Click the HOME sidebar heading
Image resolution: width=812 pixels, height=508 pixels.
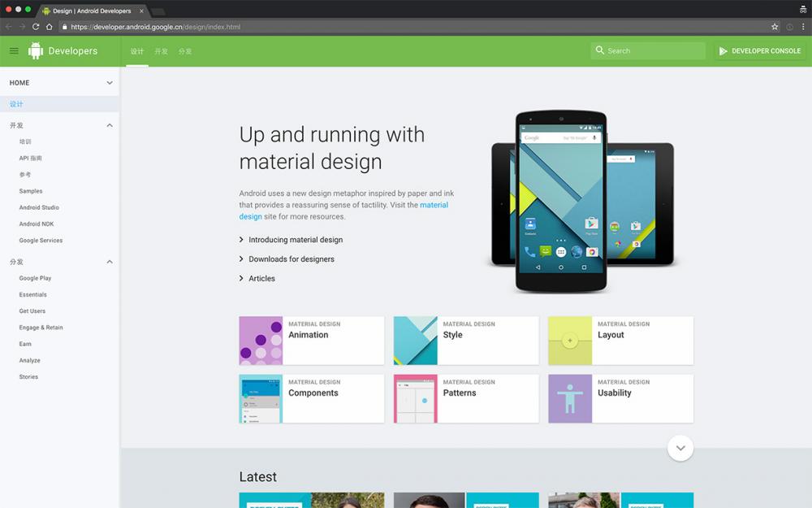tap(19, 83)
